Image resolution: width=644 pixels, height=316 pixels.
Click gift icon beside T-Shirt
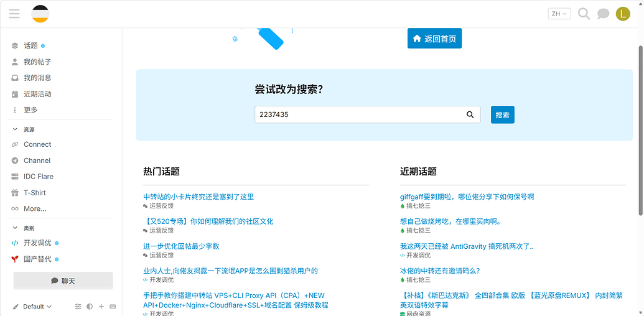tap(15, 193)
